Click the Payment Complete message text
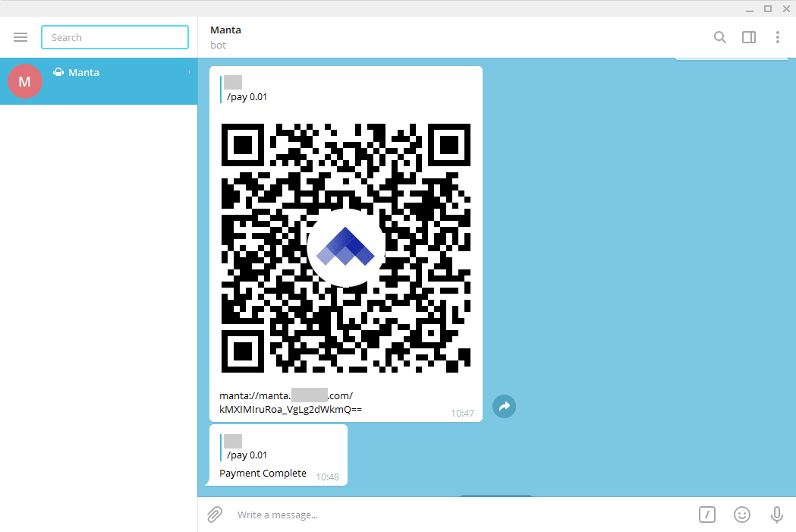796x532 pixels. [263, 473]
